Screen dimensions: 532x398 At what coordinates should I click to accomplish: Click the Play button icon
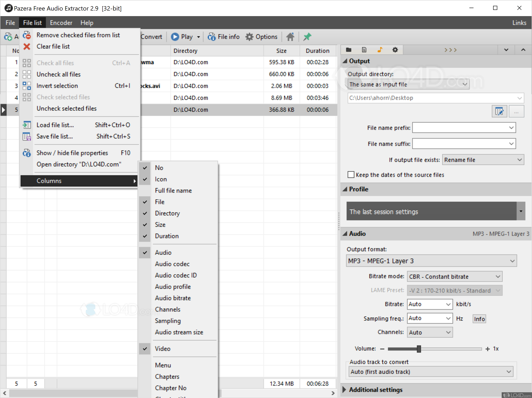coord(175,37)
